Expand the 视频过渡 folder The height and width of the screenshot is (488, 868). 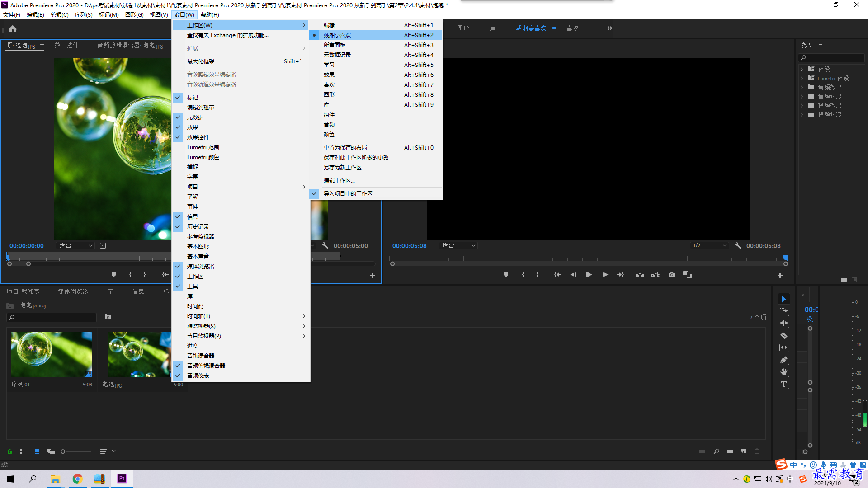coord(802,114)
